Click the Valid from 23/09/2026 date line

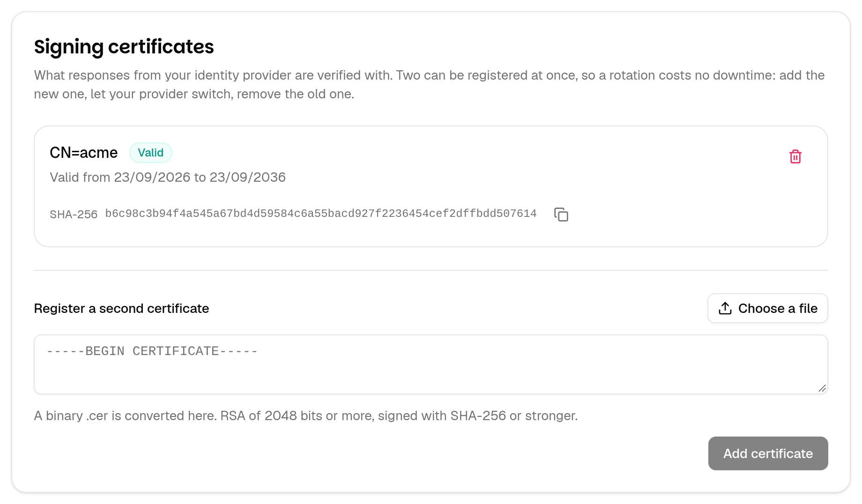[168, 177]
